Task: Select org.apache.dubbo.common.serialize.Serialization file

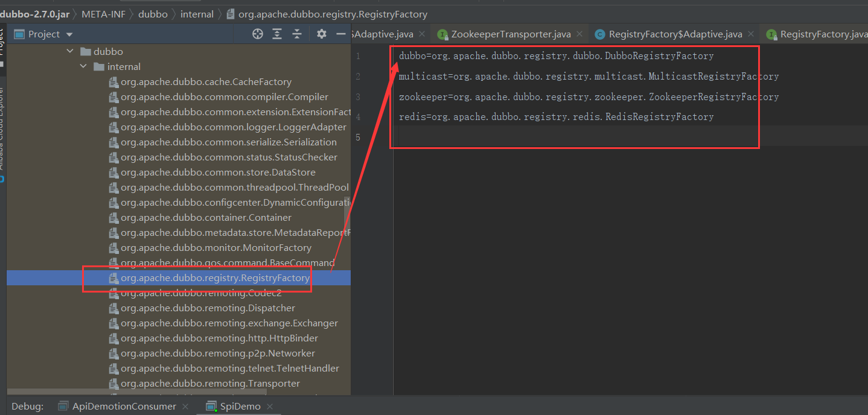Action: 229,142
